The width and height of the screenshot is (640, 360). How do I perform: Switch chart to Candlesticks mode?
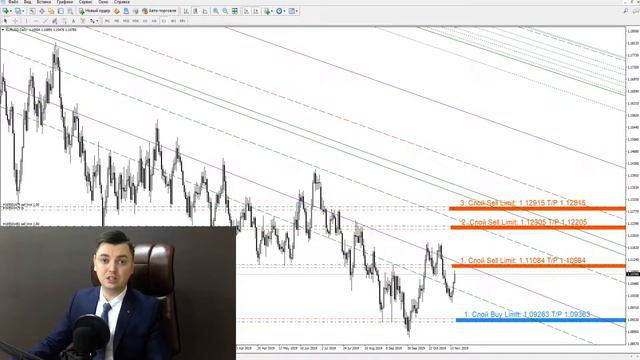point(196,11)
